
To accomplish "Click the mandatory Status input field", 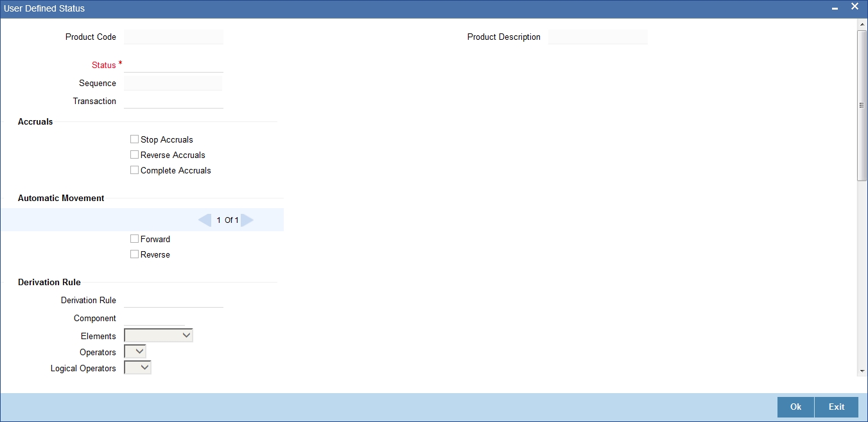I will [x=173, y=65].
